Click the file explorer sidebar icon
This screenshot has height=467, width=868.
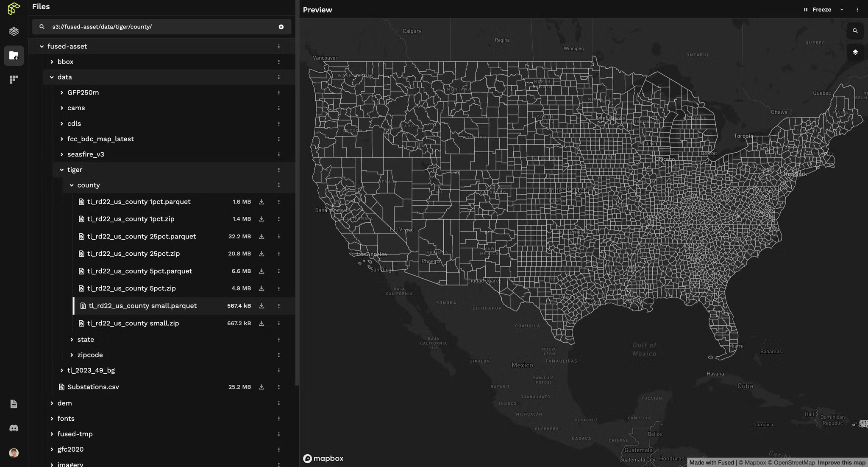click(x=14, y=56)
